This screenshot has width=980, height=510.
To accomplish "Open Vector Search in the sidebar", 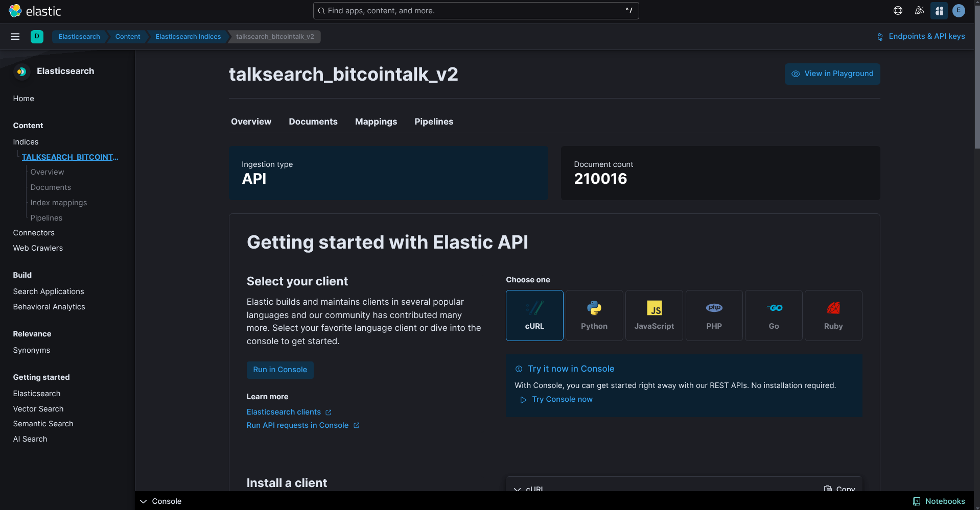I will [38, 409].
